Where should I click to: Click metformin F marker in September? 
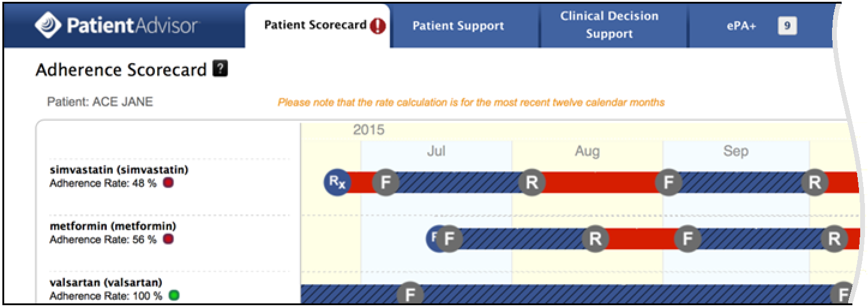click(x=687, y=239)
